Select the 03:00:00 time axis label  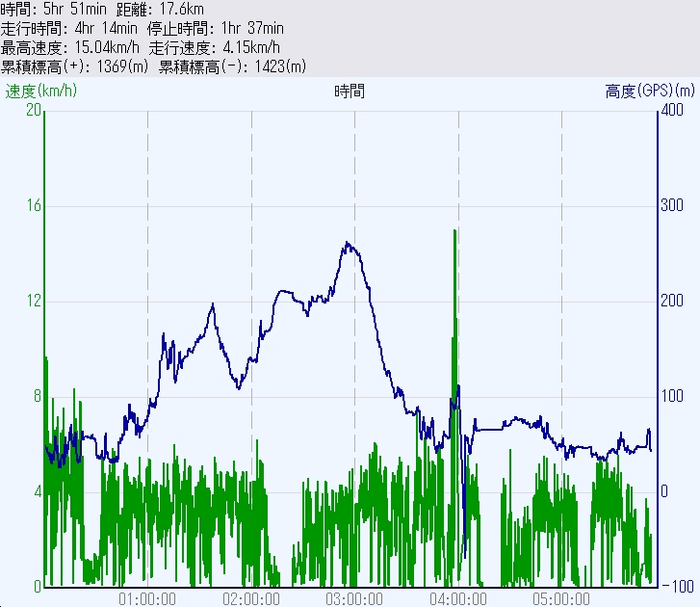tap(354, 598)
